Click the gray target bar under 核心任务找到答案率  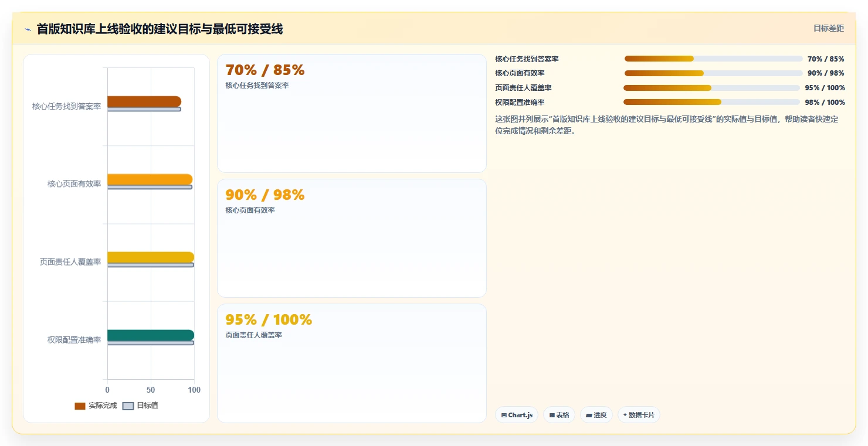[144, 109]
